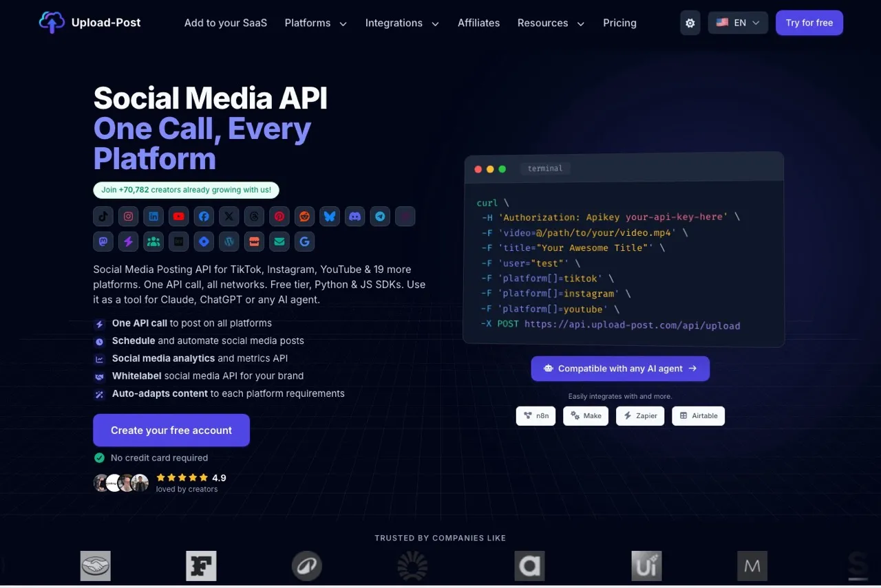Click the Google 'G' platform icon
This screenshot has height=588, width=881.
(x=304, y=241)
